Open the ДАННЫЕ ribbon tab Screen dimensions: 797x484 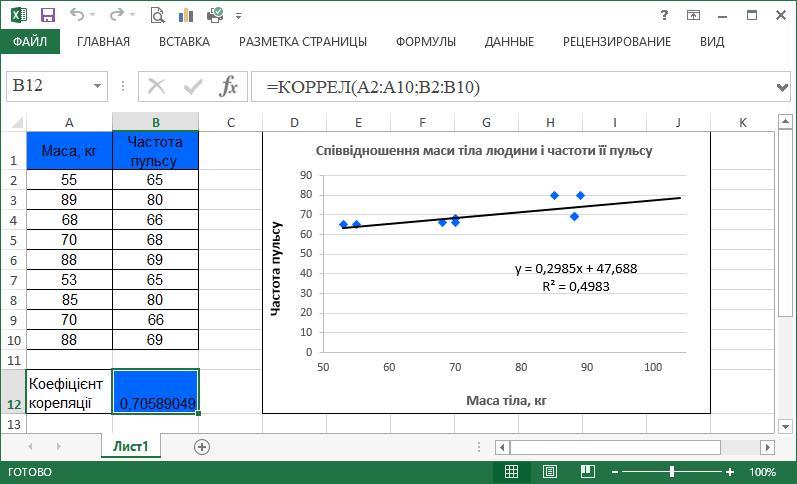click(509, 42)
